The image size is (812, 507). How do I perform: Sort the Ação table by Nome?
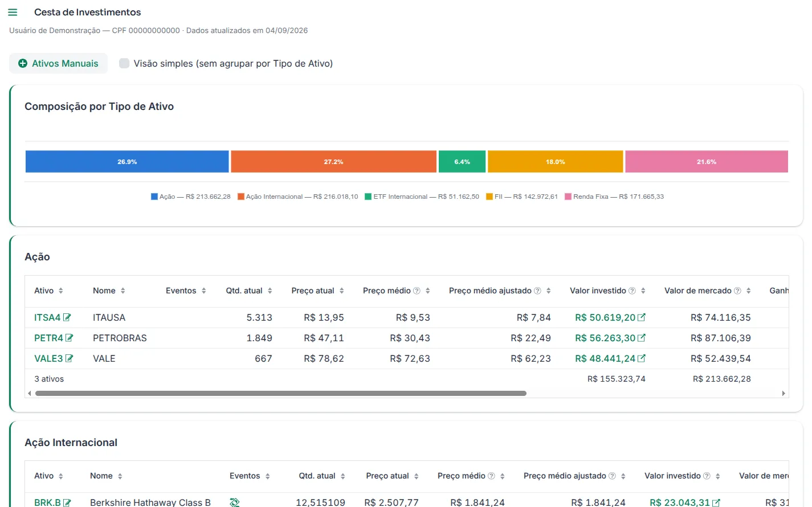pos(123,291)
